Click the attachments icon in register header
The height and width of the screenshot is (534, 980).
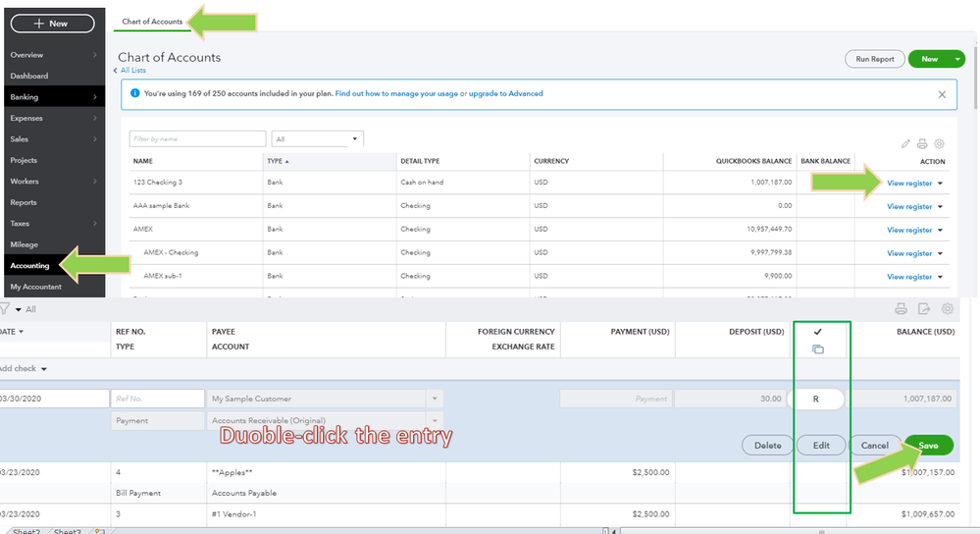coord(817,348)
